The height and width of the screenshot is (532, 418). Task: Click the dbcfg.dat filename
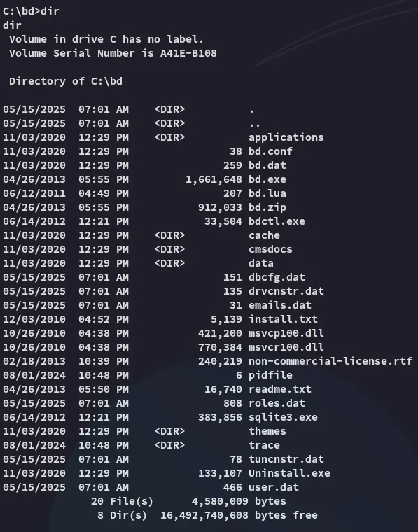click(277, 277)
